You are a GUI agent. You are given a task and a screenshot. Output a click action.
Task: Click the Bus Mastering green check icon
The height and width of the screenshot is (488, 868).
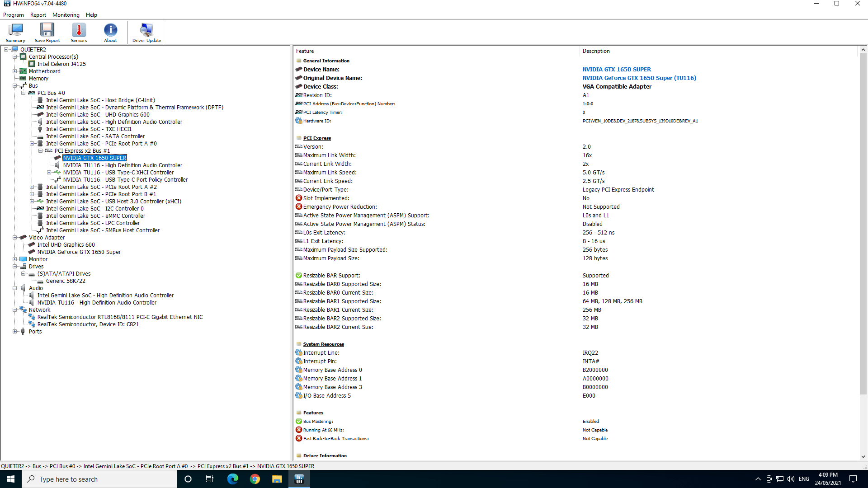pos(298,422)
